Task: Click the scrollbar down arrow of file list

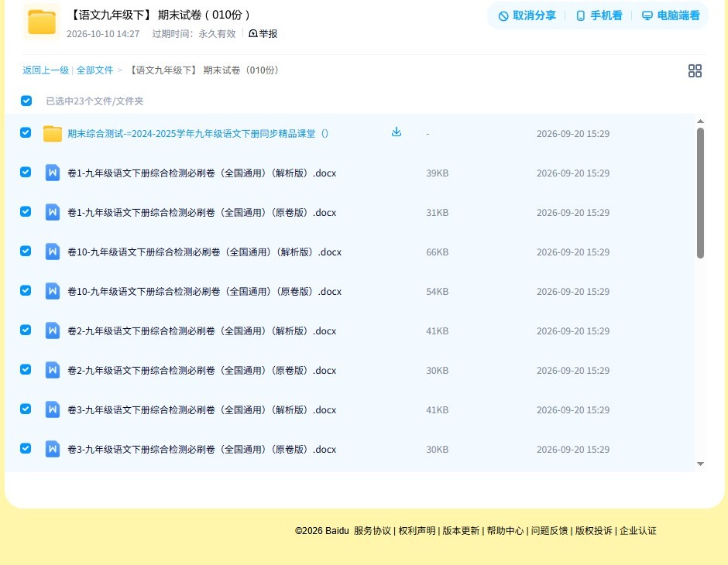Action: (x=700, y=464)
